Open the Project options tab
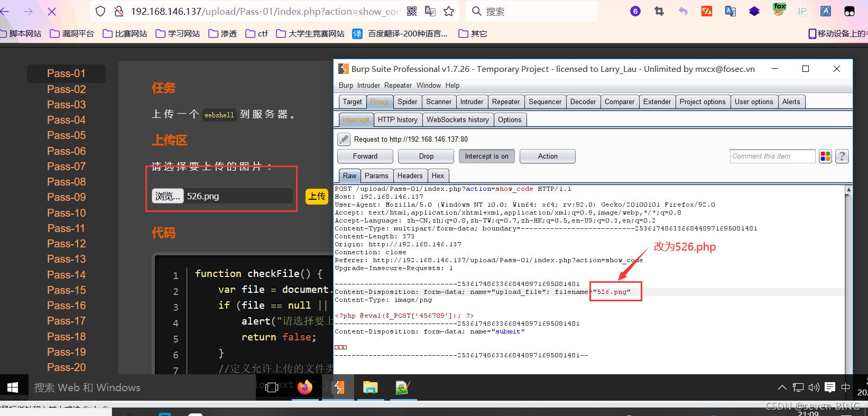 [703, 101]
